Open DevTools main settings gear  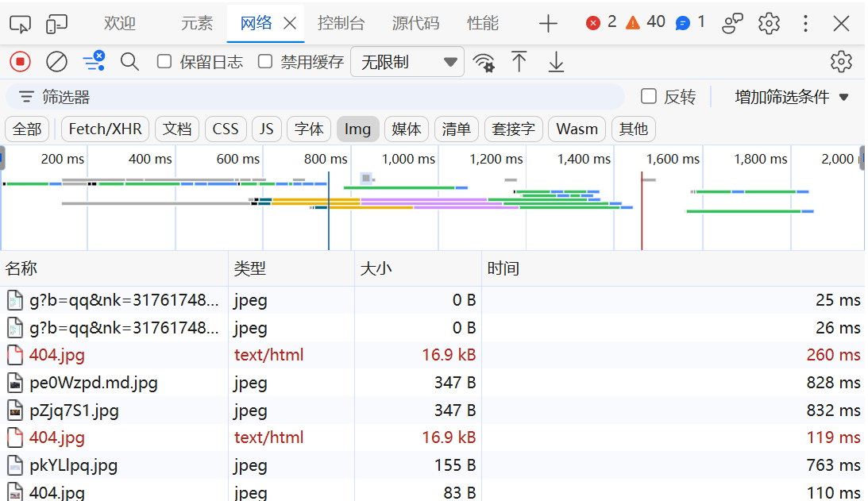[769, 23]
